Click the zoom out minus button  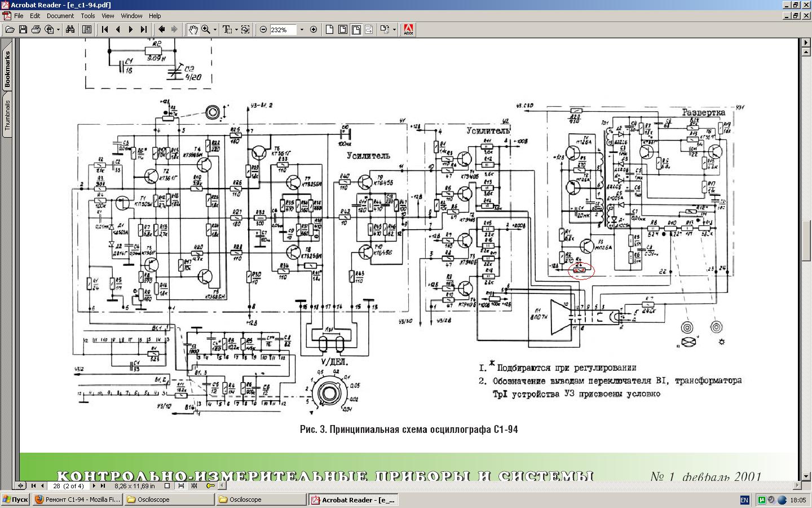(263, 29)
